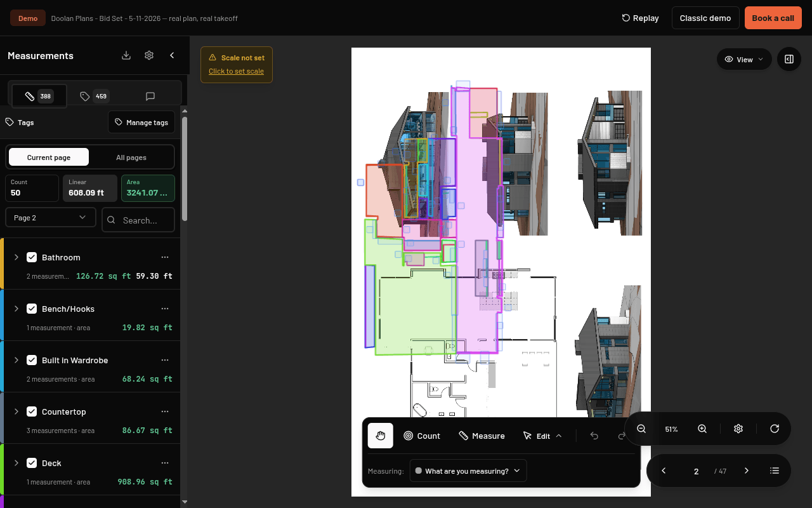Open Bench/Hooks row more options
The height and width of the screenshot is (508, 812).
tap(165, 309)
